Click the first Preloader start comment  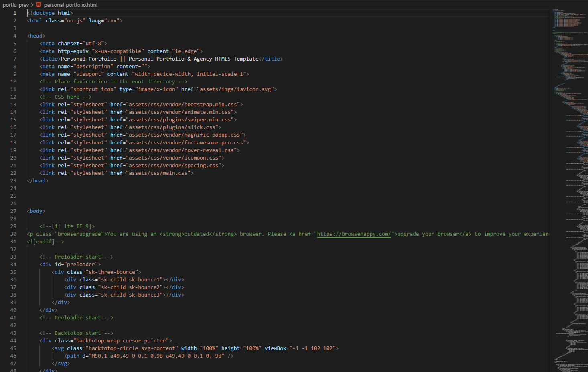pos(76,257)
